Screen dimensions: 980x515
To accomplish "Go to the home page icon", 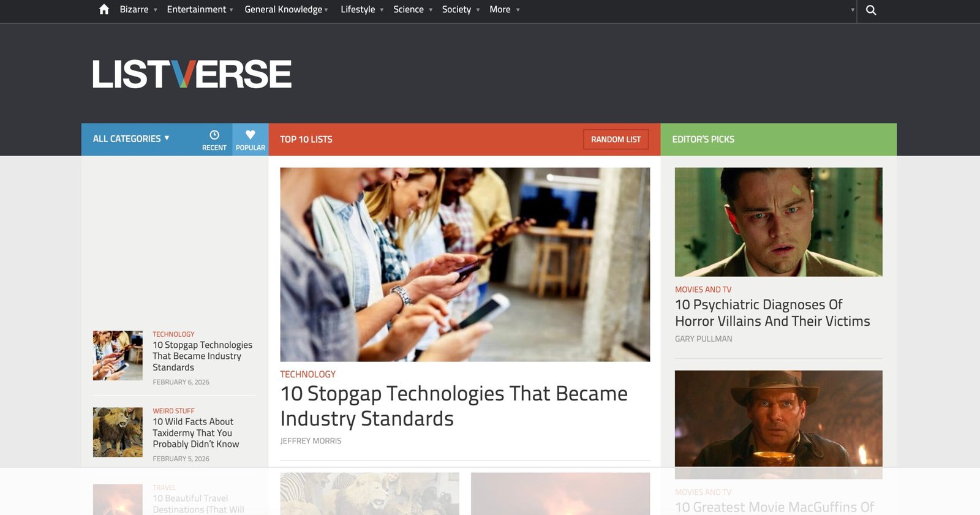I will coord(104,9).
